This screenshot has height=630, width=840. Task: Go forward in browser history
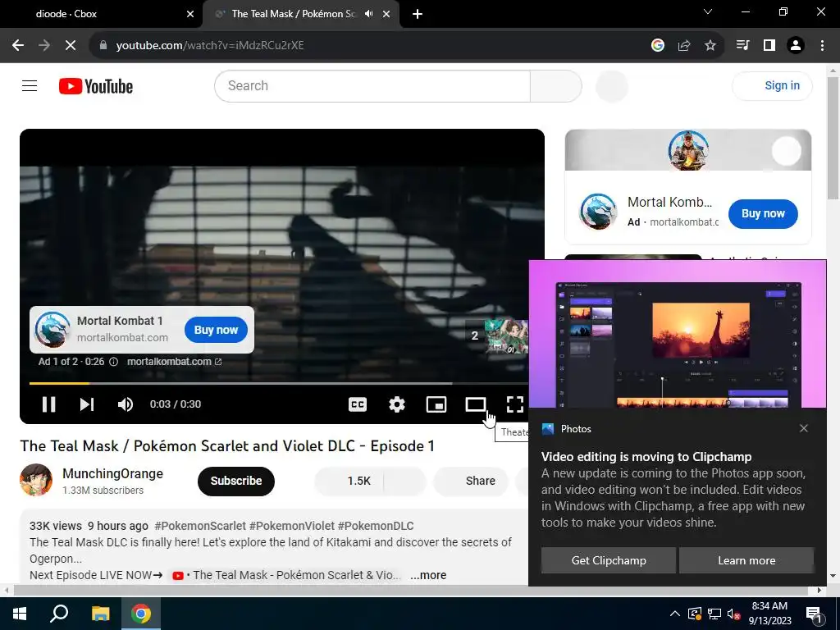coord(44,46)
